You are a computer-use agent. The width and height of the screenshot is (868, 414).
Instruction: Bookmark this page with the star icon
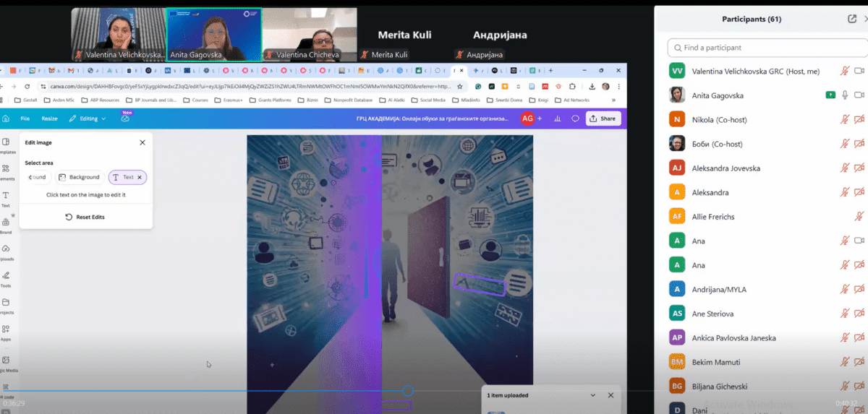click(x=460, y=86)
